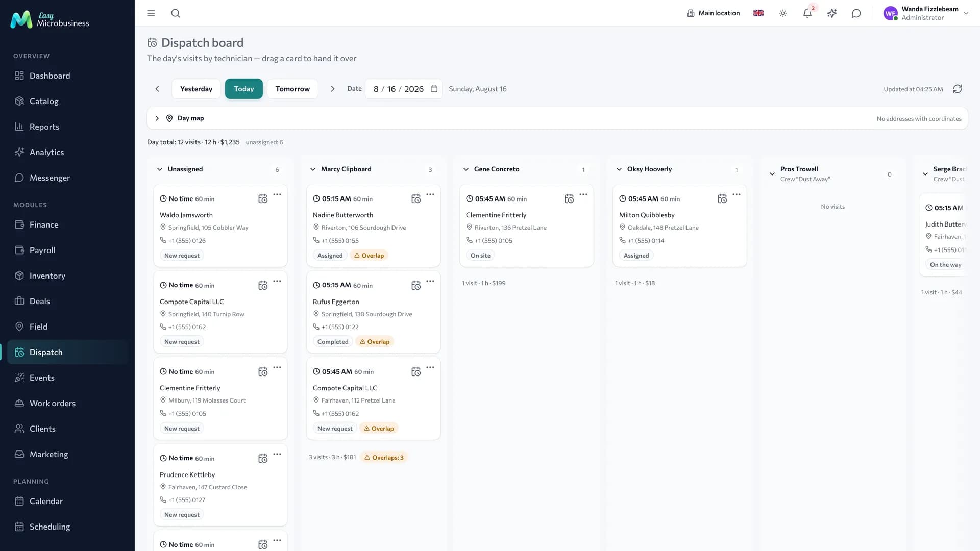Reschedule Fairhaven Compote Capital LLC visit

point(416,372)
